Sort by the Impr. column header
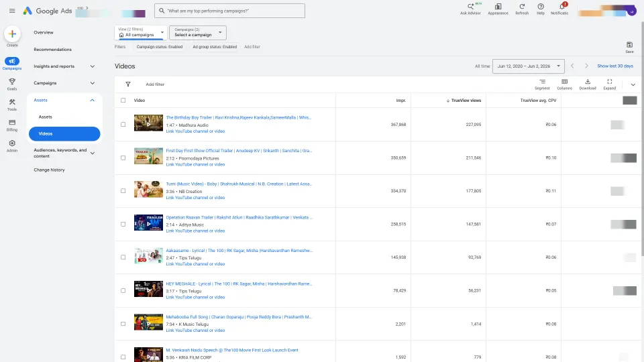This screenshot has width=644, height=362. (401, 100)
